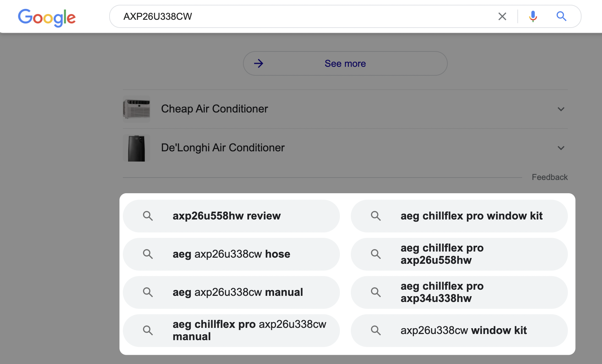The image size is (602, 364).
Task: Search related: aeg chillflex pro window kit
Action: (x=459, y=216)
